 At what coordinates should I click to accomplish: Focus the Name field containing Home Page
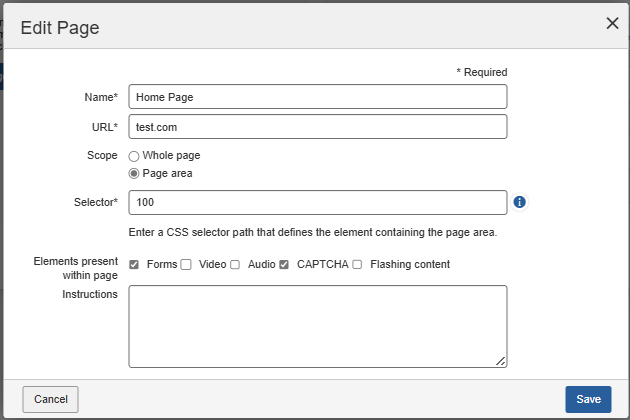point(318,96)
